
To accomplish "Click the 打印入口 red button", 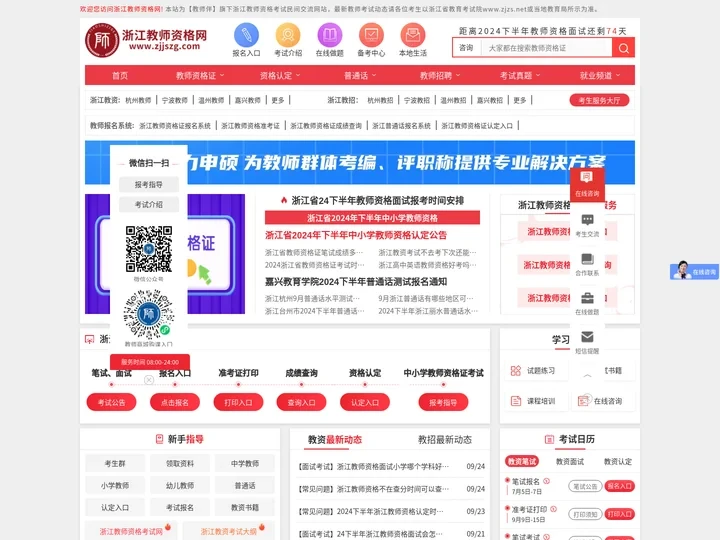I will point(238,402).
